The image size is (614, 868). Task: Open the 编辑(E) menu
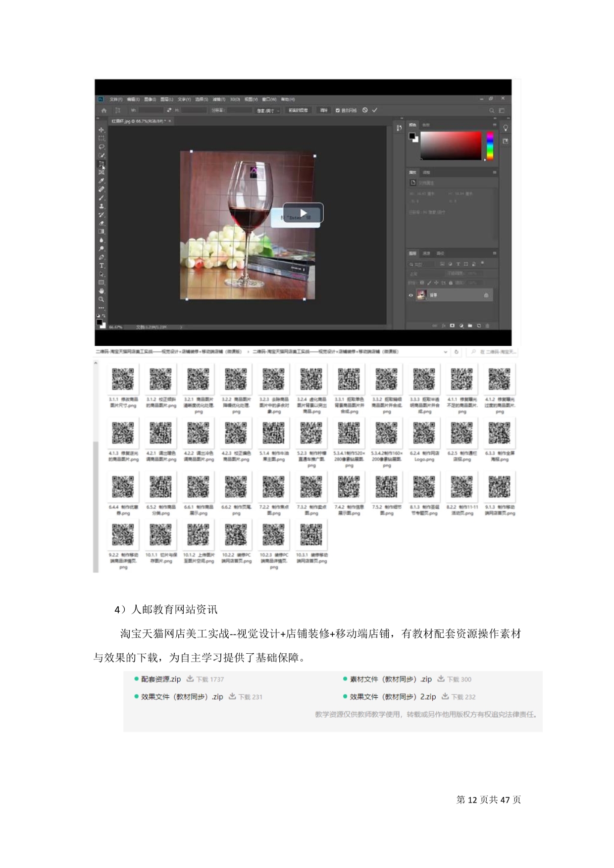[133, 99]
